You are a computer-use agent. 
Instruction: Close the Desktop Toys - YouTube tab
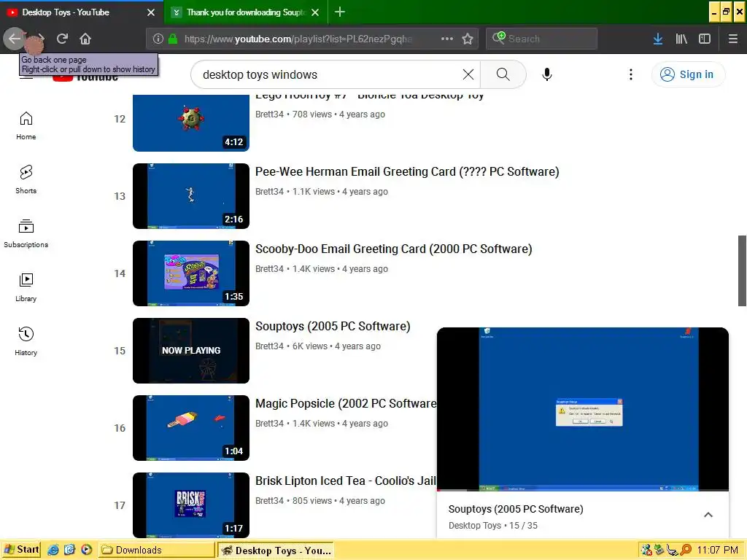[151, 12]
